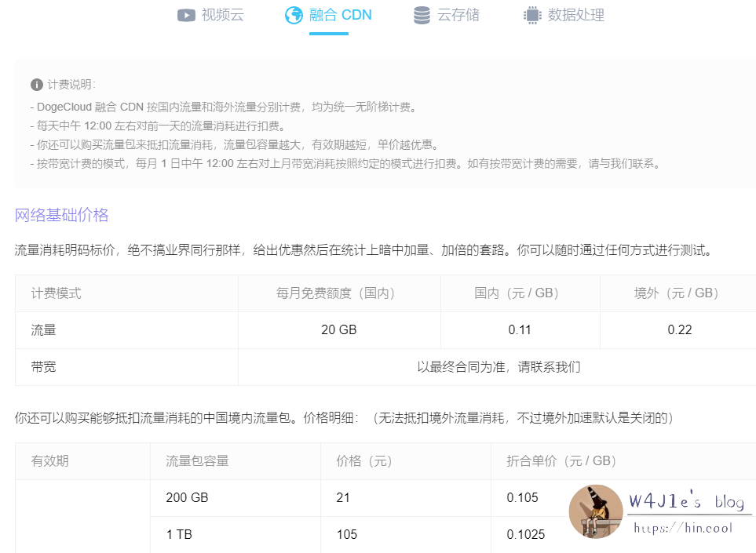Click the 200 GB package cell
This screenshot has height=553, width=756.
(x=236, y=498)
